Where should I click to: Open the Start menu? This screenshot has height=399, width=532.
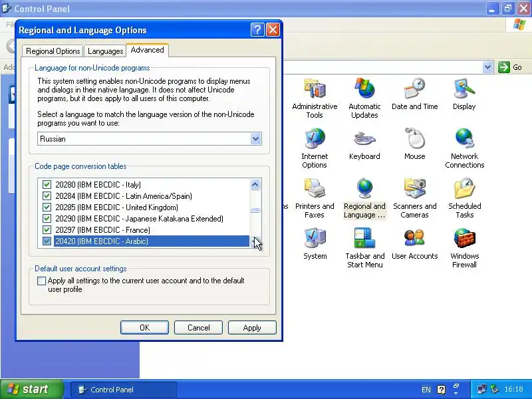click(x=32, y=389)
